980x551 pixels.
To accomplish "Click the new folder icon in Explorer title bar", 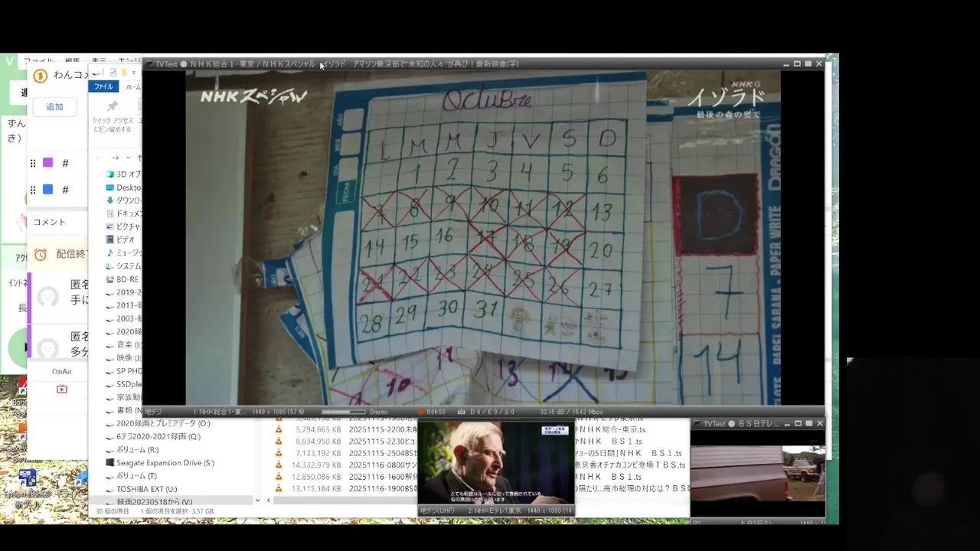I will point(124,73).
